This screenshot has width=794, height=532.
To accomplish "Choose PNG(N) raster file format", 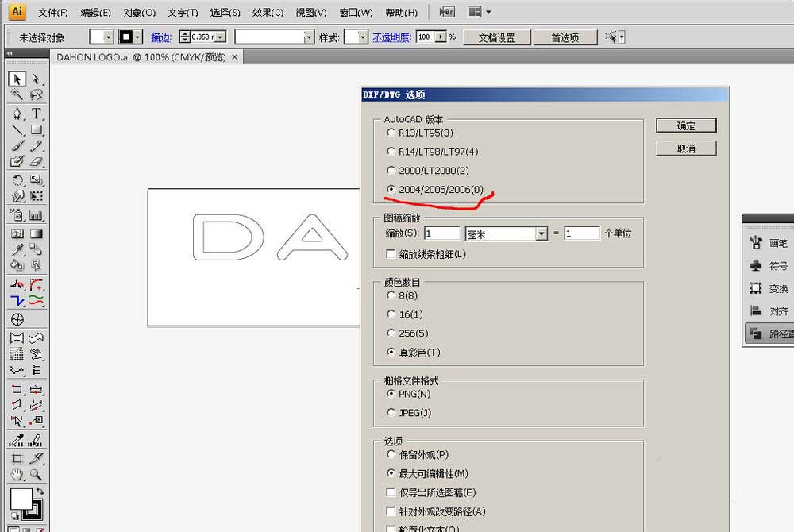I will (x=391, y=394).
